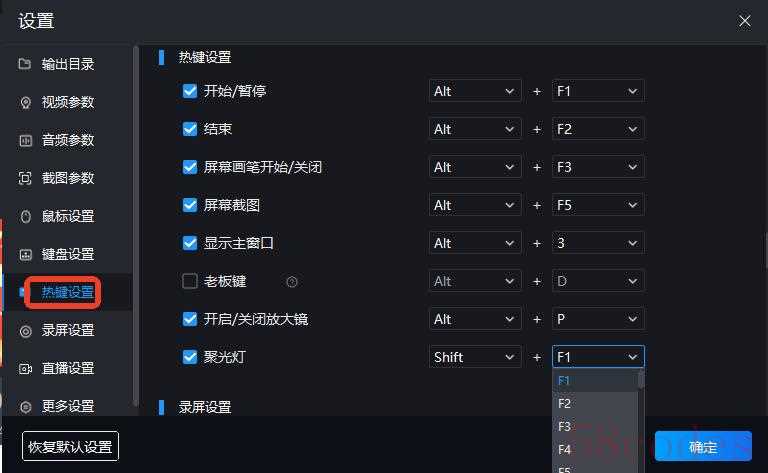Viewport: 768px width, 473px height.
Task: Click the audio parameters sidebar icon
Action: 25,140
